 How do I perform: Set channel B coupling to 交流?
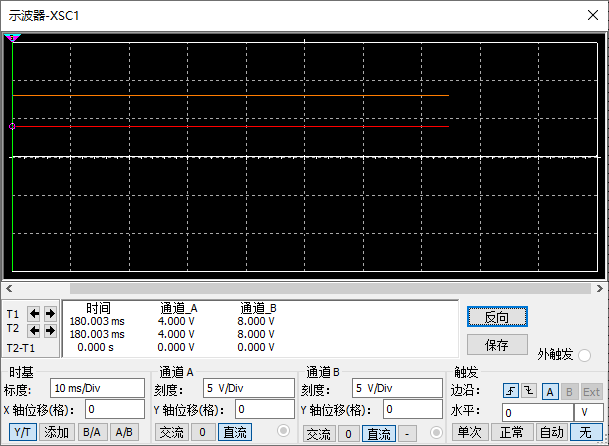(319, 434)
